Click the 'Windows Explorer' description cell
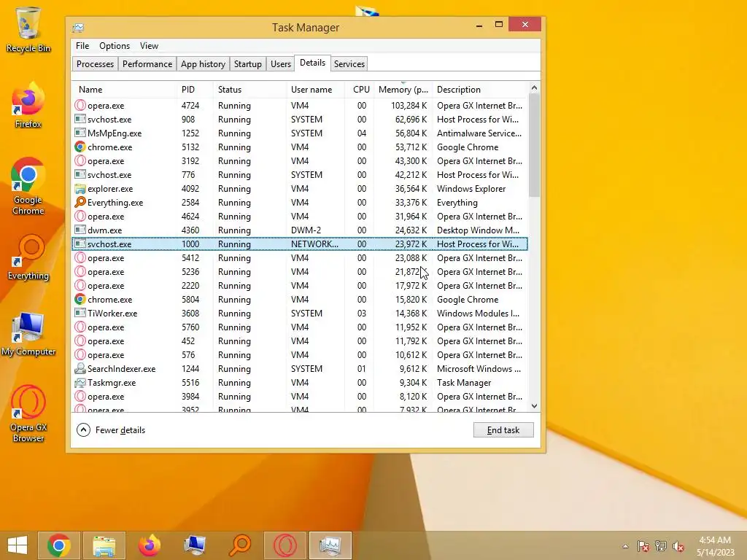747x560 pixels. click(x=471, y=189)
